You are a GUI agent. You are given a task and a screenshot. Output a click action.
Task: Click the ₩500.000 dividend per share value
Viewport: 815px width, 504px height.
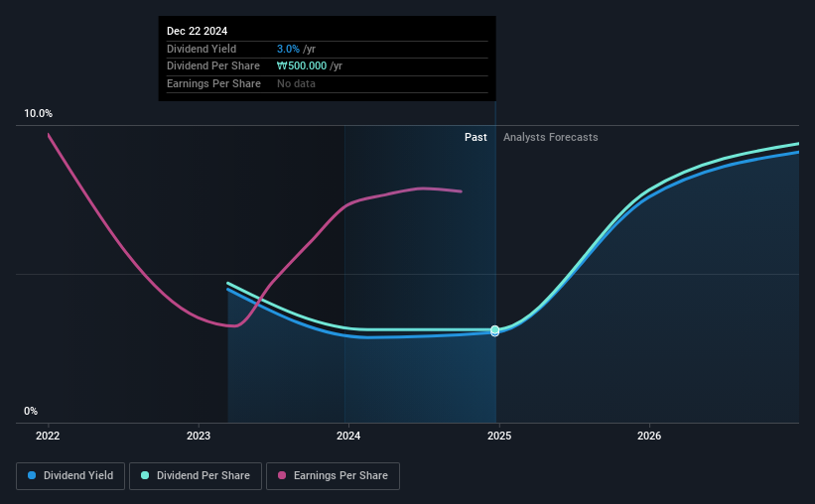coord(302,66)
